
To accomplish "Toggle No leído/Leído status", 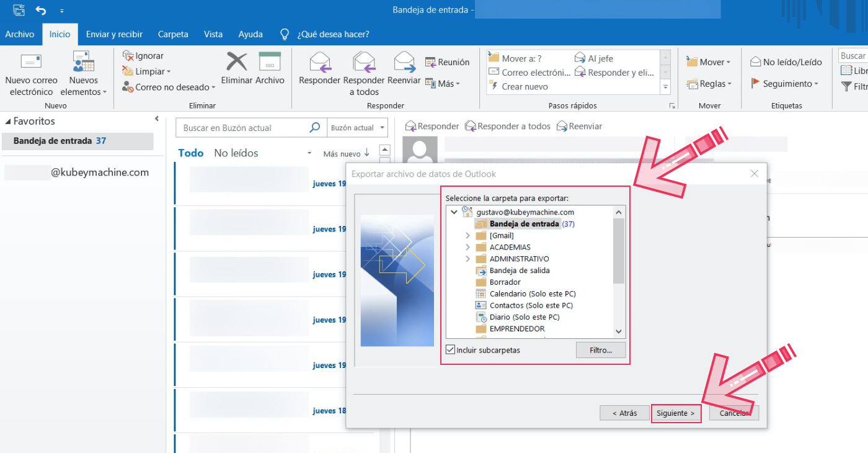I will pos(786,62).
